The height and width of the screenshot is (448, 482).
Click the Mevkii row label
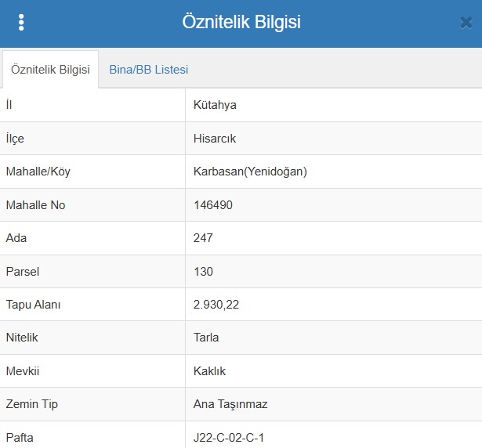click(x=23, y=371)
